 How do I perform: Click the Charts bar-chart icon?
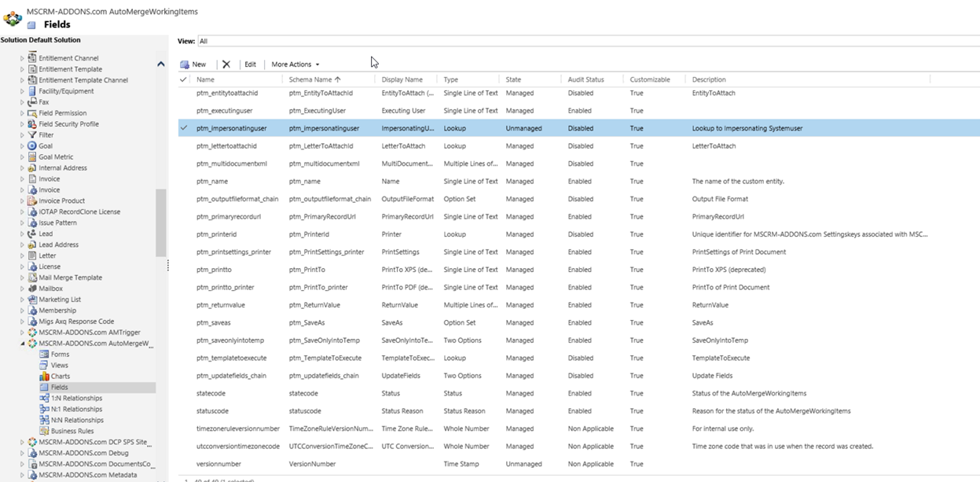[44, 377]
